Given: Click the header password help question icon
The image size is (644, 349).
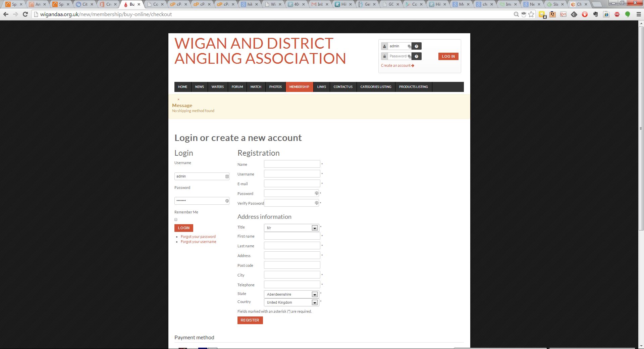Looking at the screenshot, I should 417,56.
